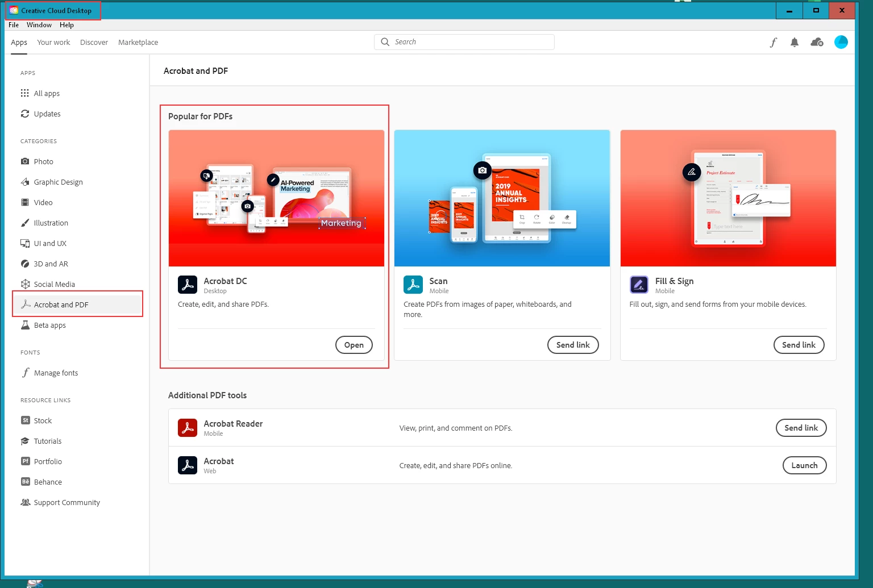Click the Scan app icon
873x588 pixels.
coord(413,285)
